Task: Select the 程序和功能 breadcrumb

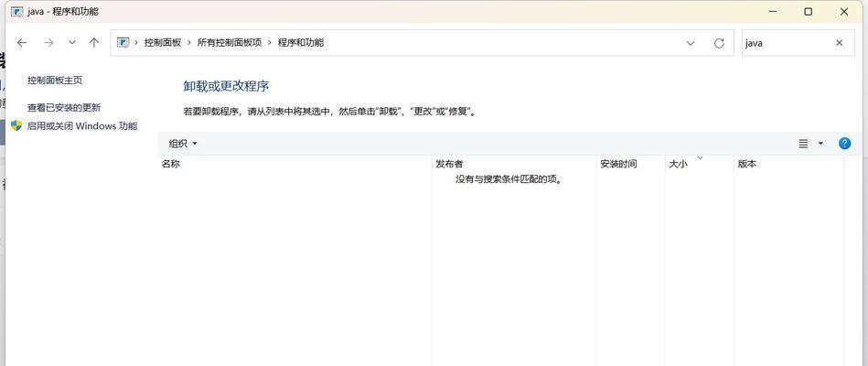Action: (301, 43)
